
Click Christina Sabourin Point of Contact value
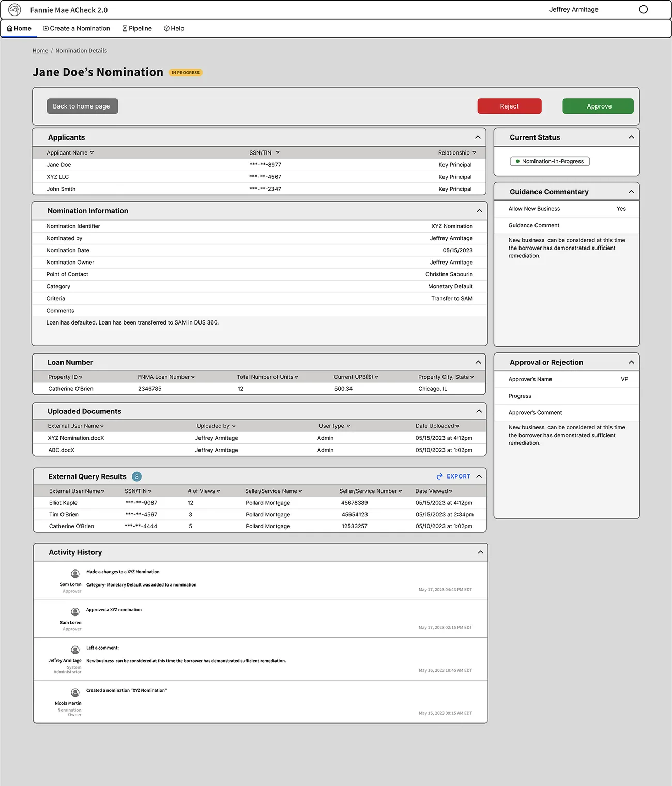tap(449, 274)
